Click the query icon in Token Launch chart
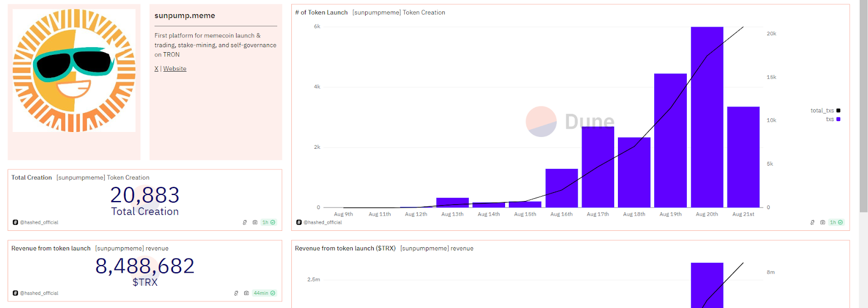Screen dimensions: 868x308 point(812,222)
